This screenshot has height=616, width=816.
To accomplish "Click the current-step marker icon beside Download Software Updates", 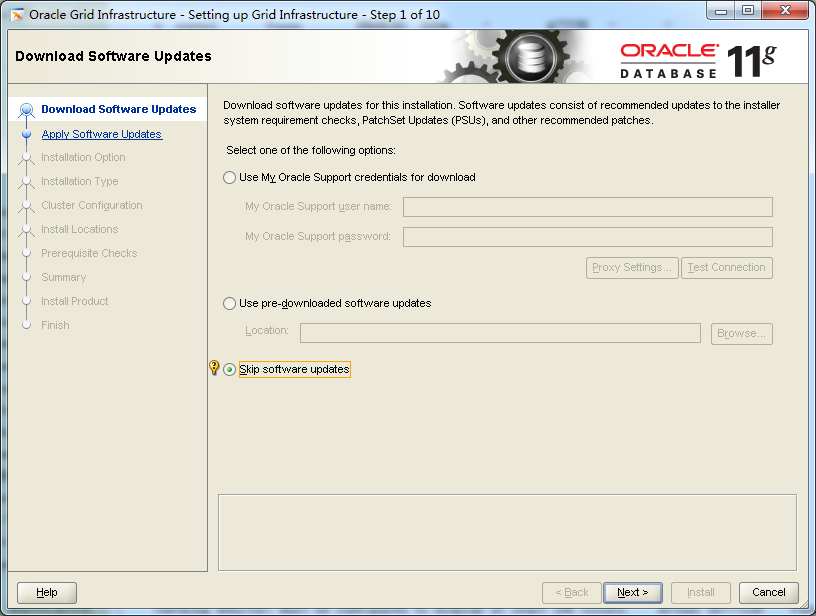I will pos(27,110).
